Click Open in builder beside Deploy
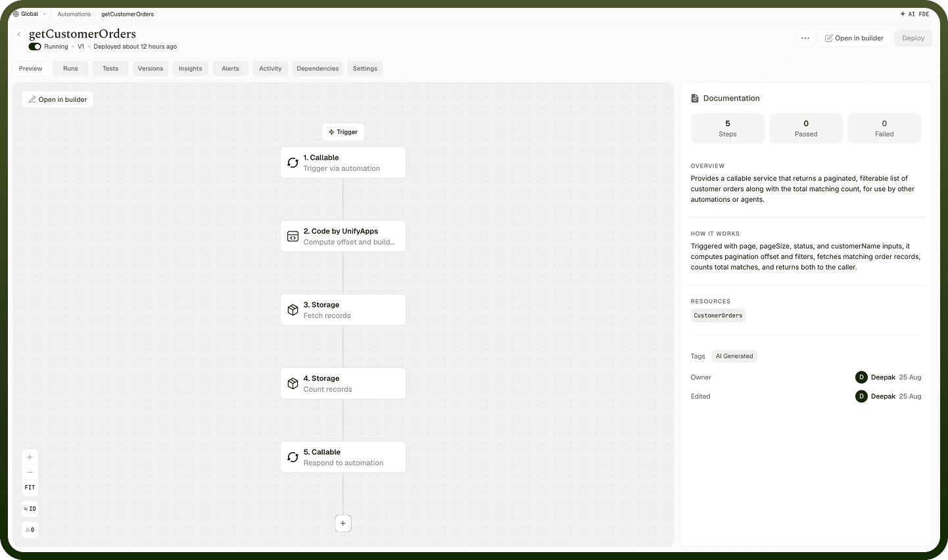The image size is (948, 560). pyautogui.click(x=854, y=38)
